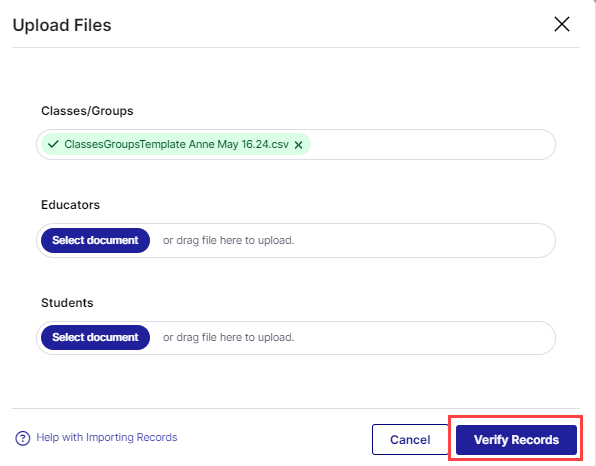The width and height of the screenshot is (596, 466).
Task: Select document for Students upload
Action: [95, 337]
